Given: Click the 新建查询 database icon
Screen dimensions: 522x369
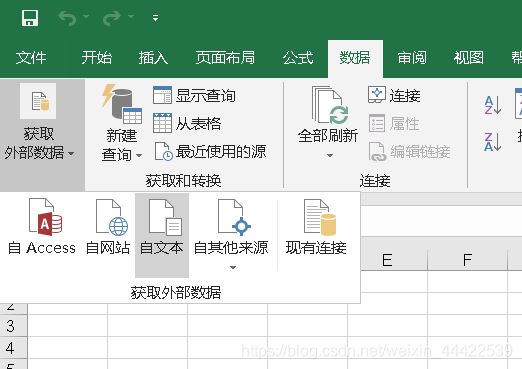Looking at the screenshot, I should click(x=122, y=104).
